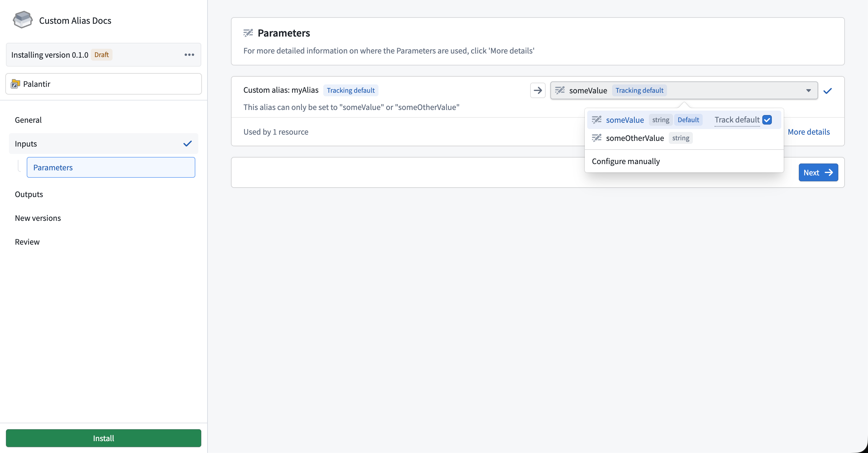Select the Parameters entry under Inputs
The height and width of the screenshot is (453, 868).
tap(53, 167)
